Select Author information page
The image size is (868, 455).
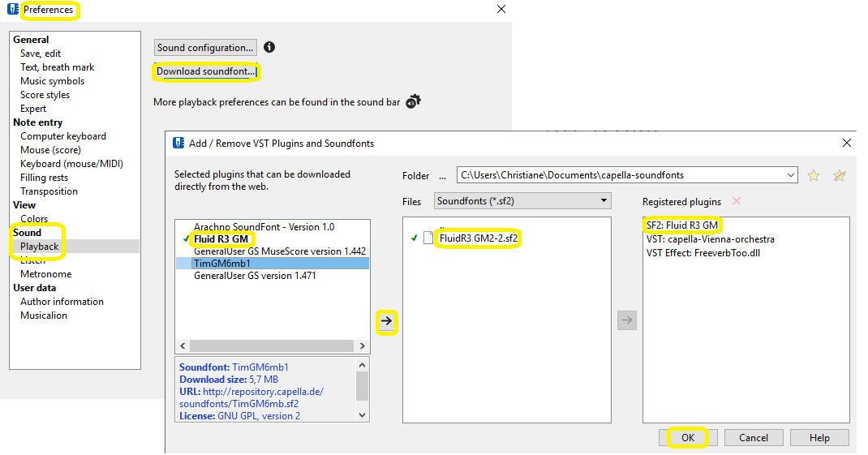62,302
